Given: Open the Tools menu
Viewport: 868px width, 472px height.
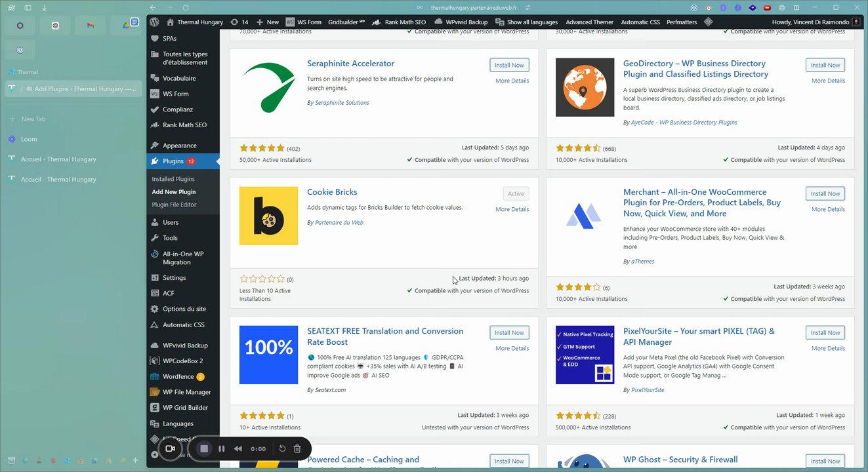Looking at the screenshot, I should pyautogui.click(x=183, y=238).
